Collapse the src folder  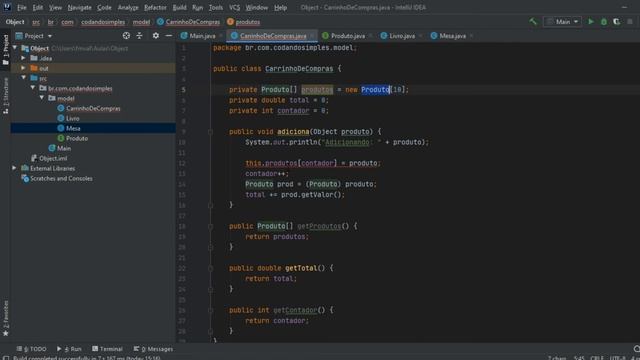24,78
